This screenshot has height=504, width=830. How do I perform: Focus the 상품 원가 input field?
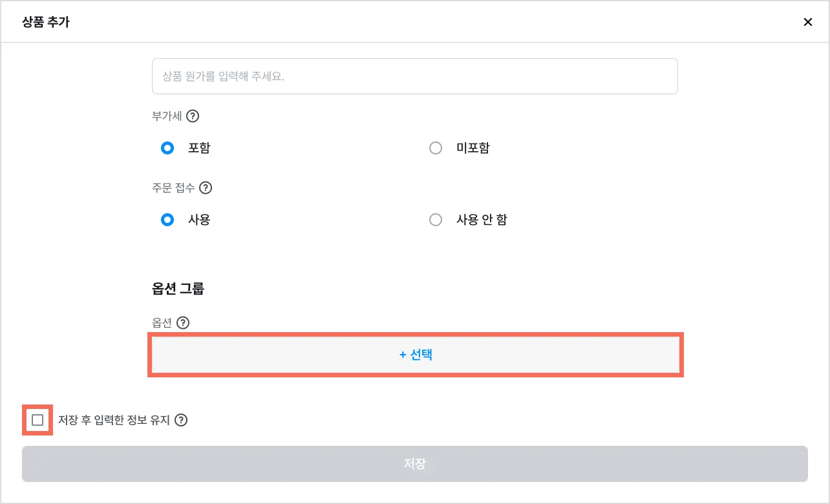(414, 76)
